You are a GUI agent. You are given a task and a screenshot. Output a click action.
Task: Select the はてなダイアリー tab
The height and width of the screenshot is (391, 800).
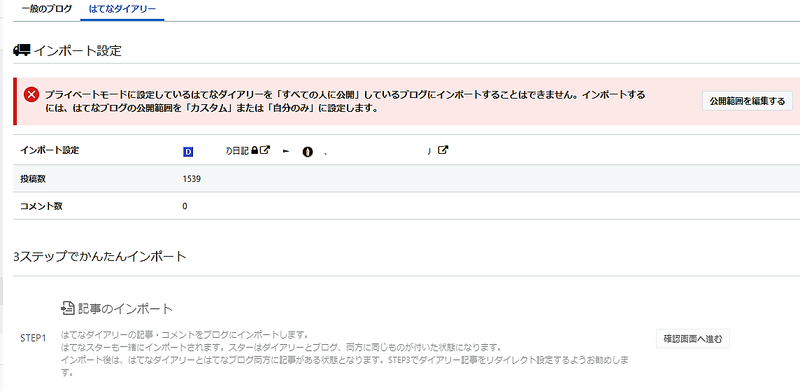[122, 9]
